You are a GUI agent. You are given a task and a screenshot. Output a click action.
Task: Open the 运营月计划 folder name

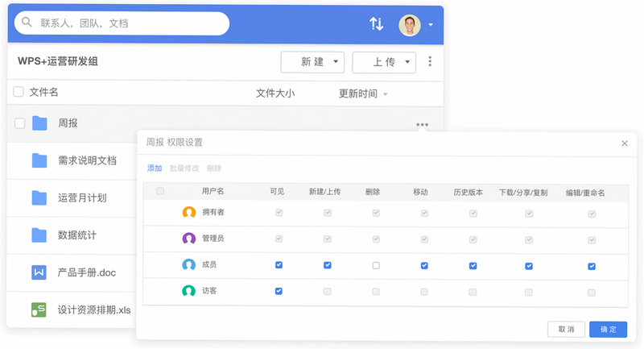82,197
